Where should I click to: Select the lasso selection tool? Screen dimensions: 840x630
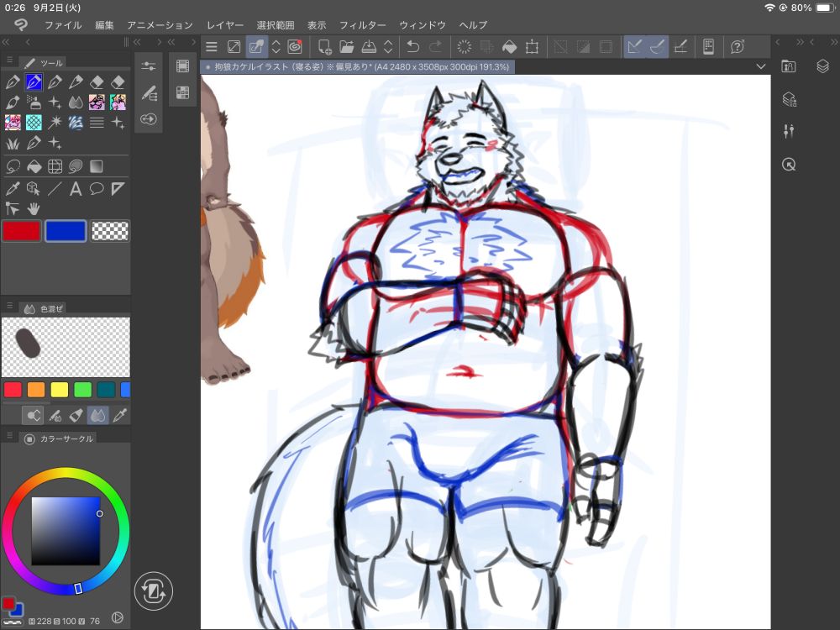(13, 166)
